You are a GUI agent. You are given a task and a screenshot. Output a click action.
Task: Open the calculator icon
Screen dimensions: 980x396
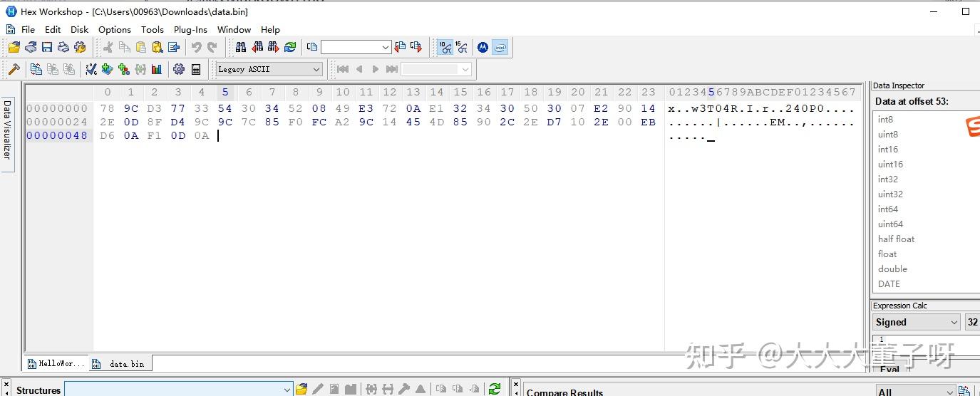196,69
